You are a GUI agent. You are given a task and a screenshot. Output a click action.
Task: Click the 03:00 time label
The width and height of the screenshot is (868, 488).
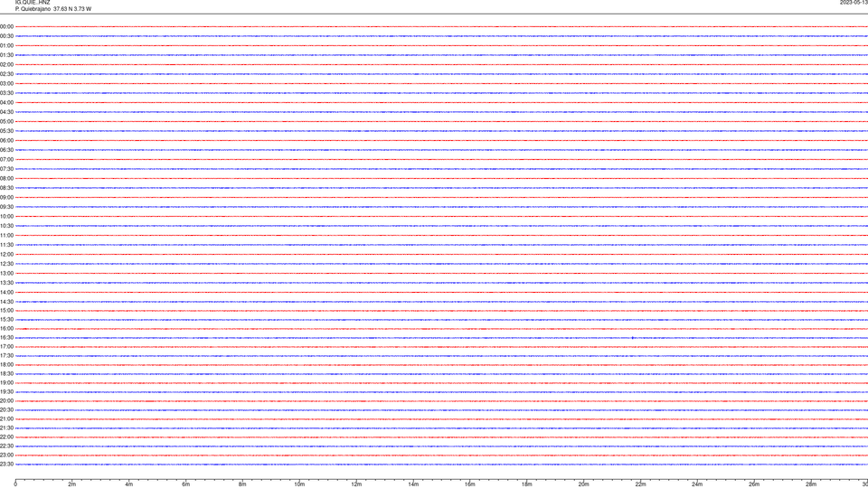[6, 83]
